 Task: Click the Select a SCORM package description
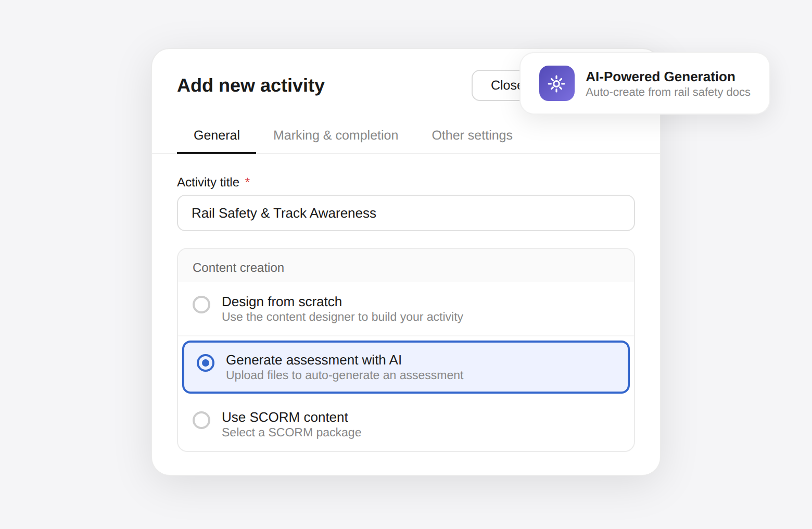(291, 432)
